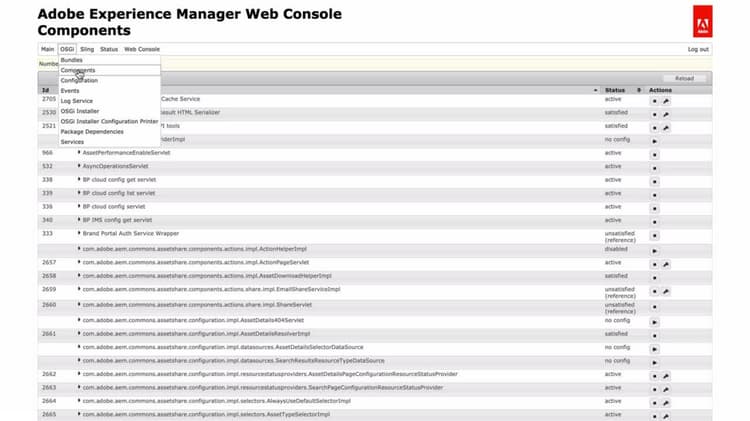Click the BP cloud config servlet name
This screenshot has height=421, width=750.
[x=114, y=207]
